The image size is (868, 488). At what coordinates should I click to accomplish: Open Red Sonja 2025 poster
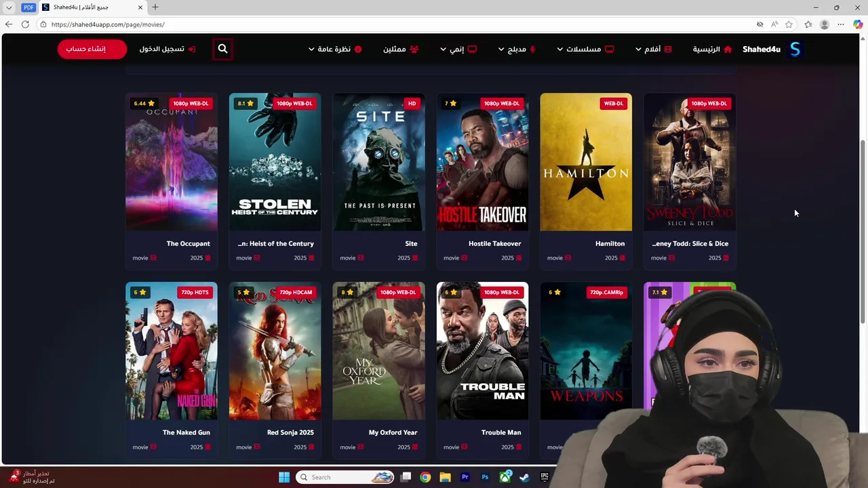[275, 351]
